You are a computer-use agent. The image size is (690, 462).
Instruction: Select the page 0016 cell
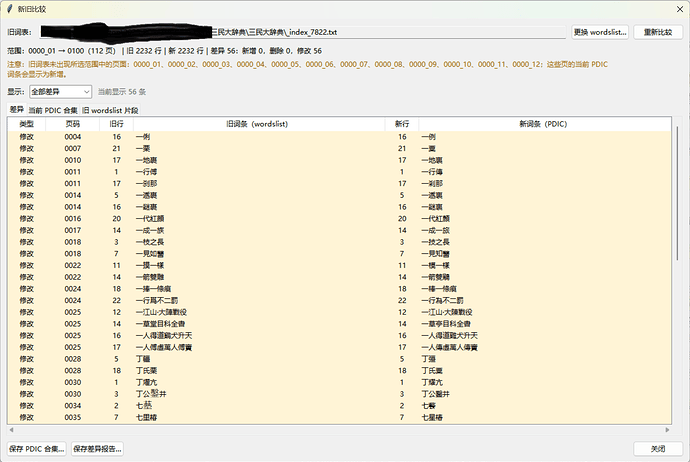[x=73, y=219]
